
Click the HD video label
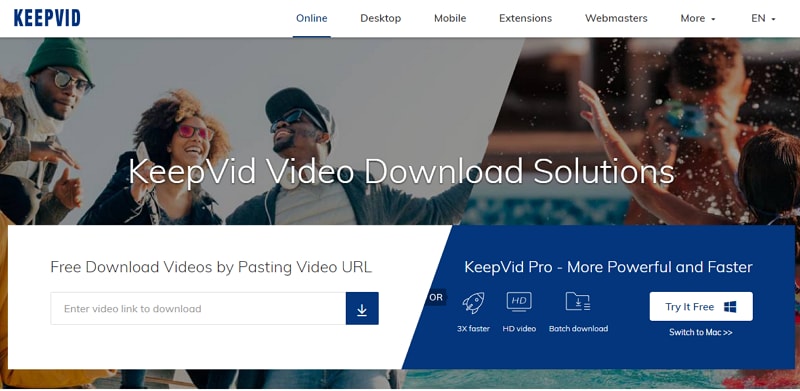pos(519,329)
